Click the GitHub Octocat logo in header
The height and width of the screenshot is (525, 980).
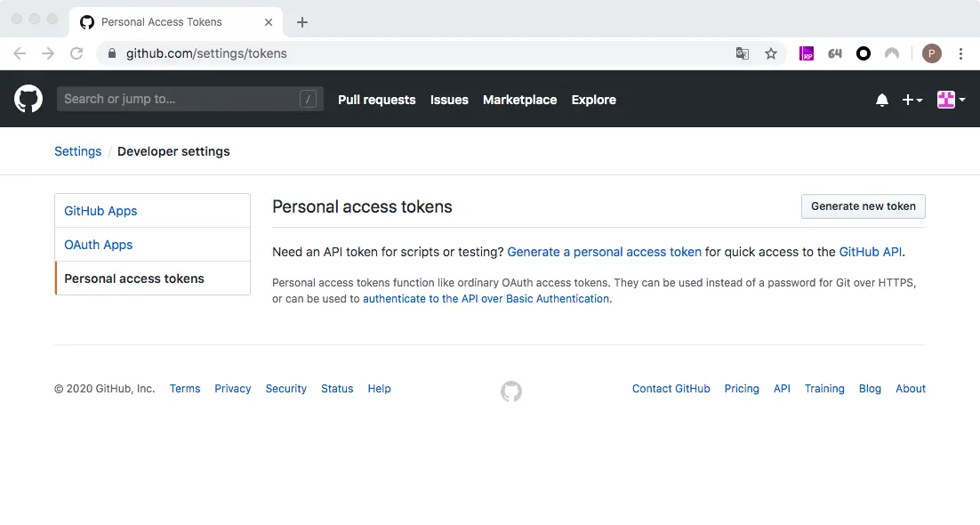(28, 99)
